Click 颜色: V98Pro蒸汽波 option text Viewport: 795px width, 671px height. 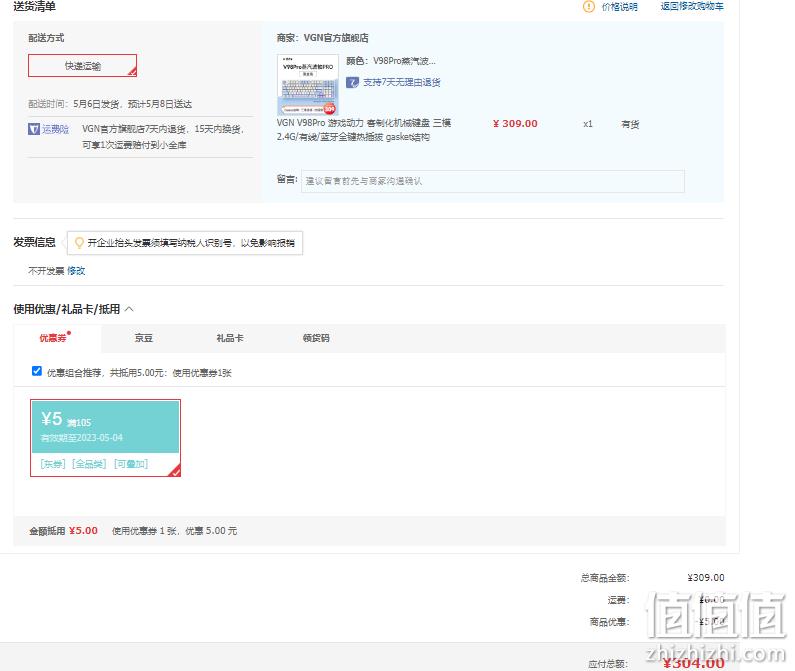coord(391,61)
